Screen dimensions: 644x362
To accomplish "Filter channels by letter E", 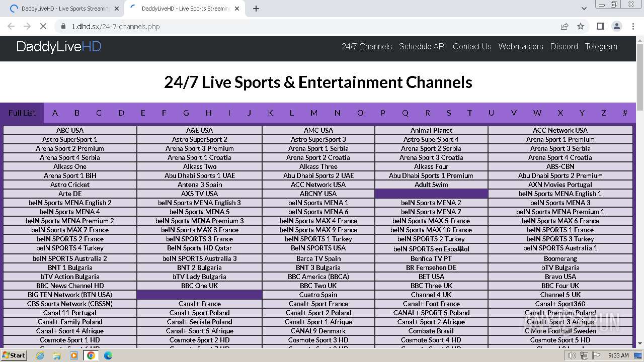I will tap(143, 113).
